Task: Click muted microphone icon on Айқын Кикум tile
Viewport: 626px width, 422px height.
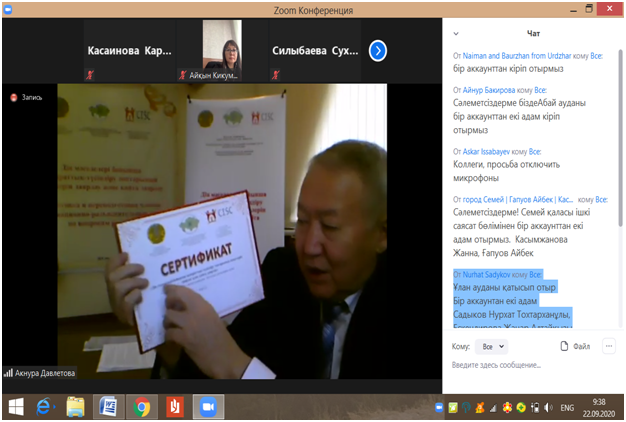Action: pos(183,75)
